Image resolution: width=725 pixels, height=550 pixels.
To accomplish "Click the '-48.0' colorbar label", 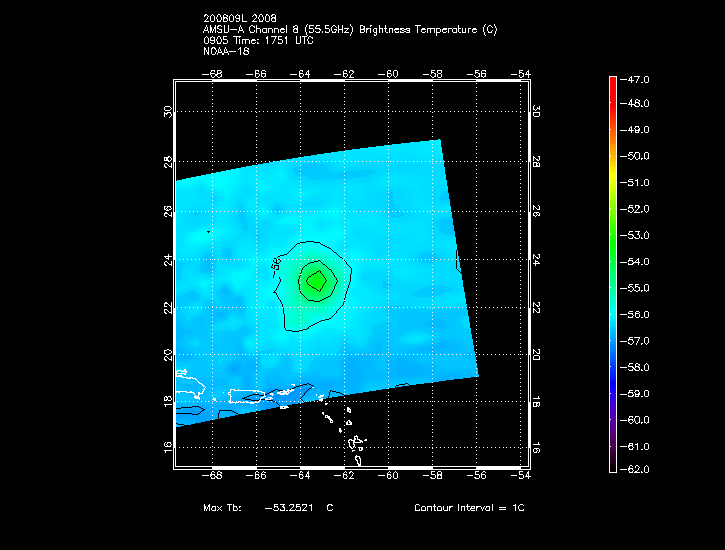I will pos(634,104).
